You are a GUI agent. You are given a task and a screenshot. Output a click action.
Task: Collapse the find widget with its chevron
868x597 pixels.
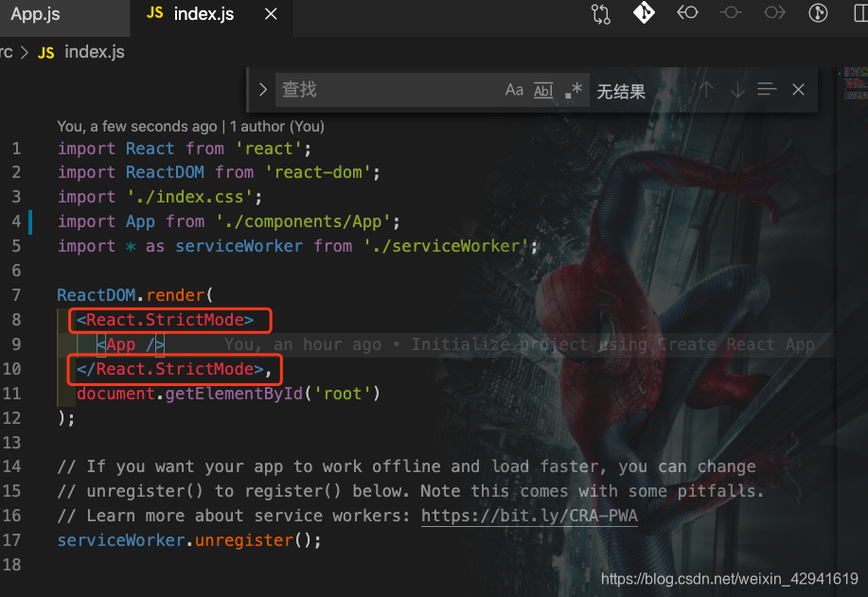click(x=262, y=90)
